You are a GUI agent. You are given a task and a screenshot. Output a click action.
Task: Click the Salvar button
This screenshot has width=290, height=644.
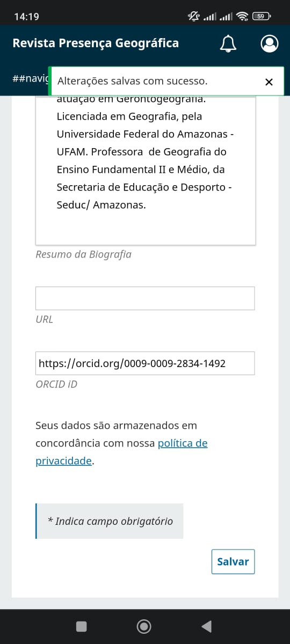(233, 561)
